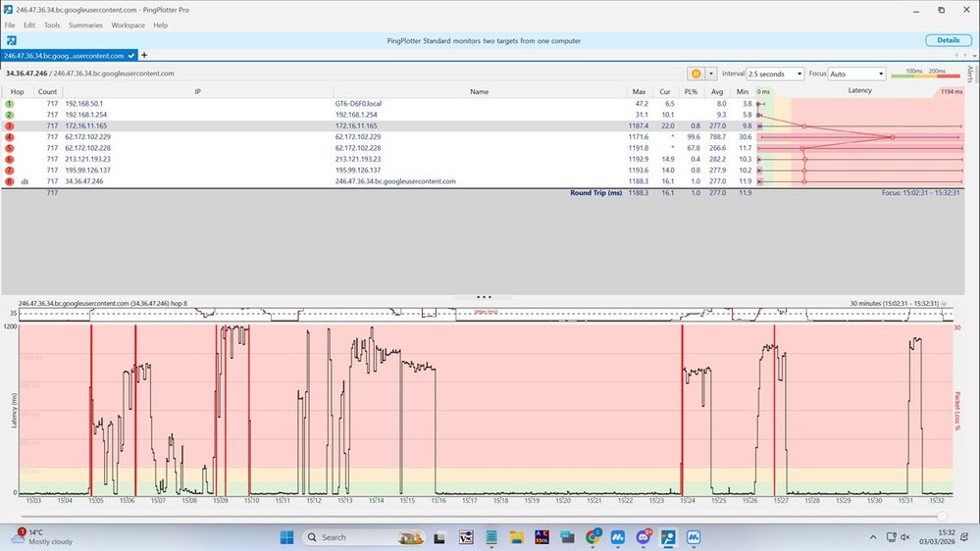Click the hop 8 red status circle
This screenshot has height=551, width=980.
(10, 181)
